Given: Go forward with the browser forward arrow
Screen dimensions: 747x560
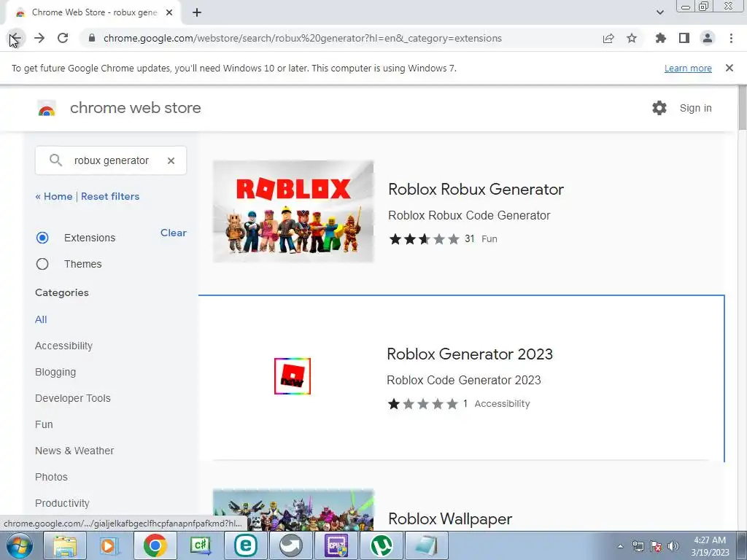Looking at the screenshot, I should click(39, 38).
